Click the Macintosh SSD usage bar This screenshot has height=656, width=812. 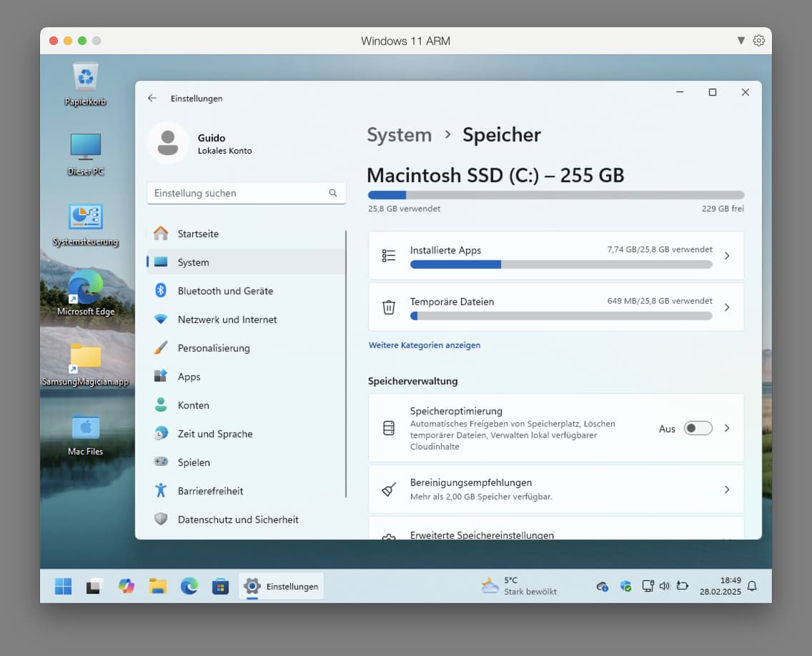tap(556, 195)
